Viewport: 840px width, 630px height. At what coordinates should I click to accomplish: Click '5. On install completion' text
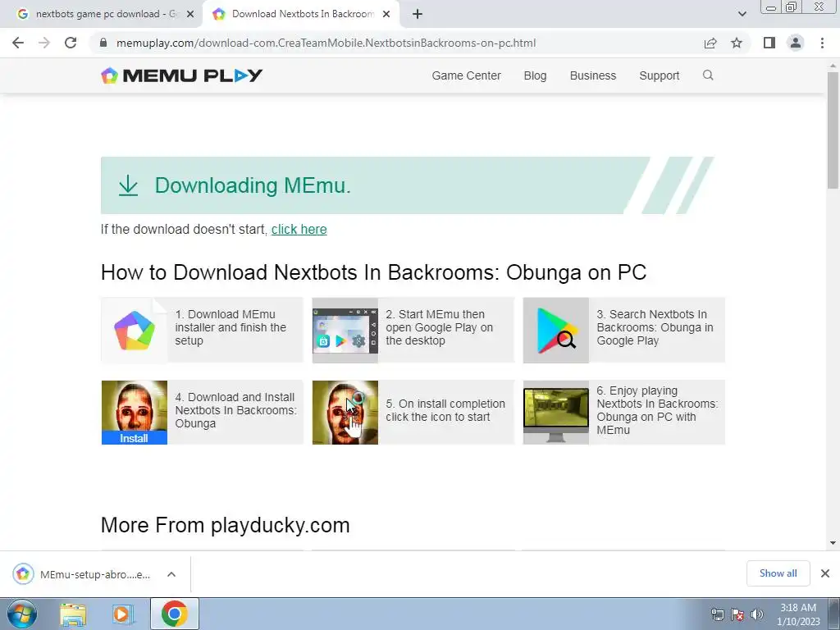pos(445,410)
